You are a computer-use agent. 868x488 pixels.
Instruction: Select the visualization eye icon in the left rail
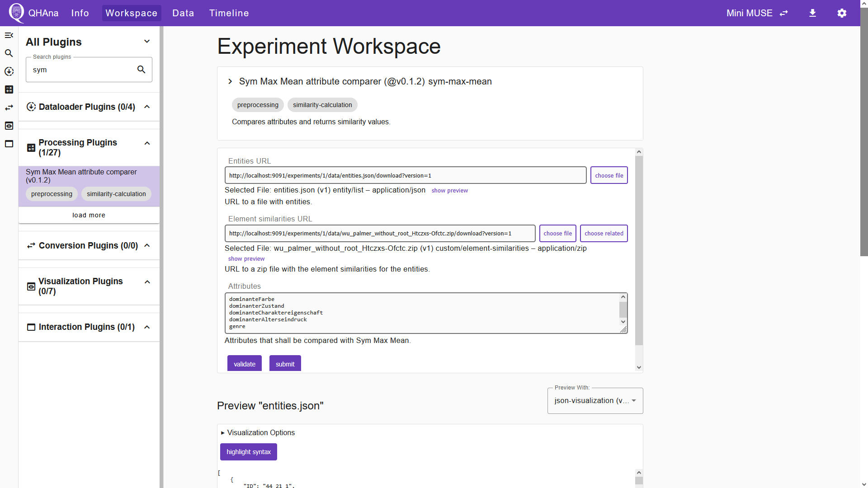click(x=9, y=126)
